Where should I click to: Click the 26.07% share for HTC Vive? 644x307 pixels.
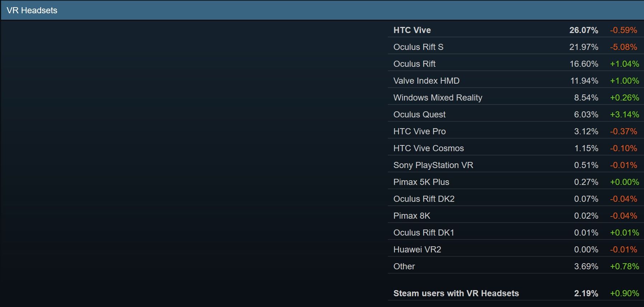tap(583, 30)
